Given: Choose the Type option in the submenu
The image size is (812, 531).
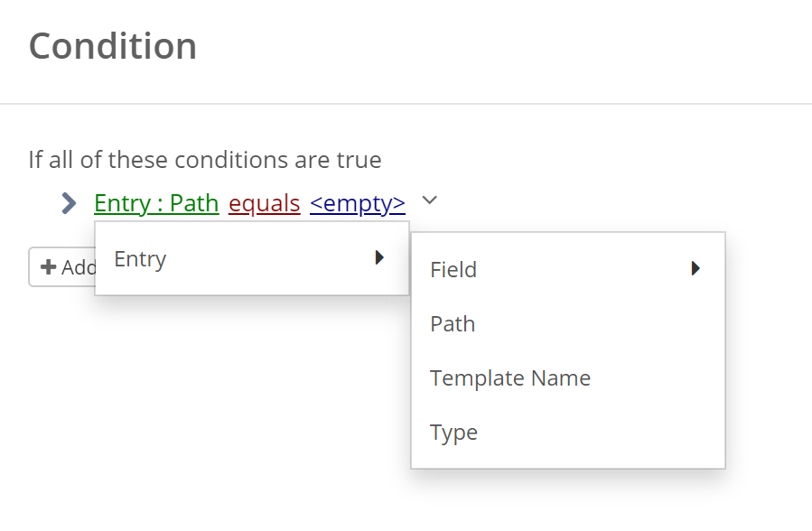Looking at the screenshot, I should click(x=568, y=433).
